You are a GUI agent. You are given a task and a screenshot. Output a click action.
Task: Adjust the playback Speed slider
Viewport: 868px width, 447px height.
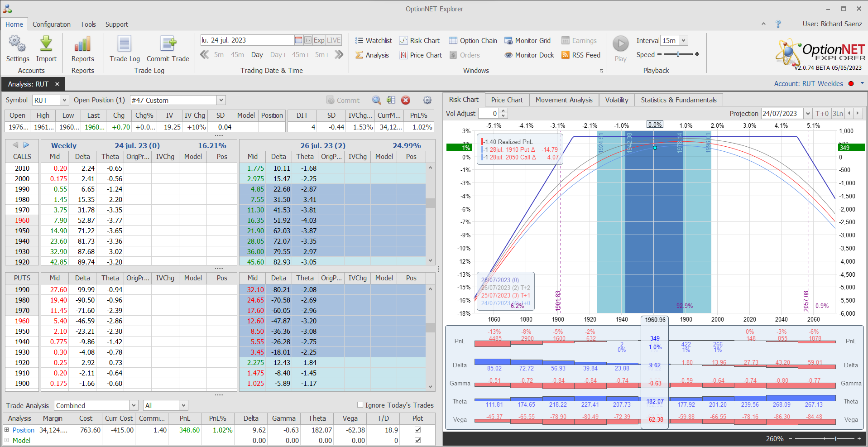point(678,54)
